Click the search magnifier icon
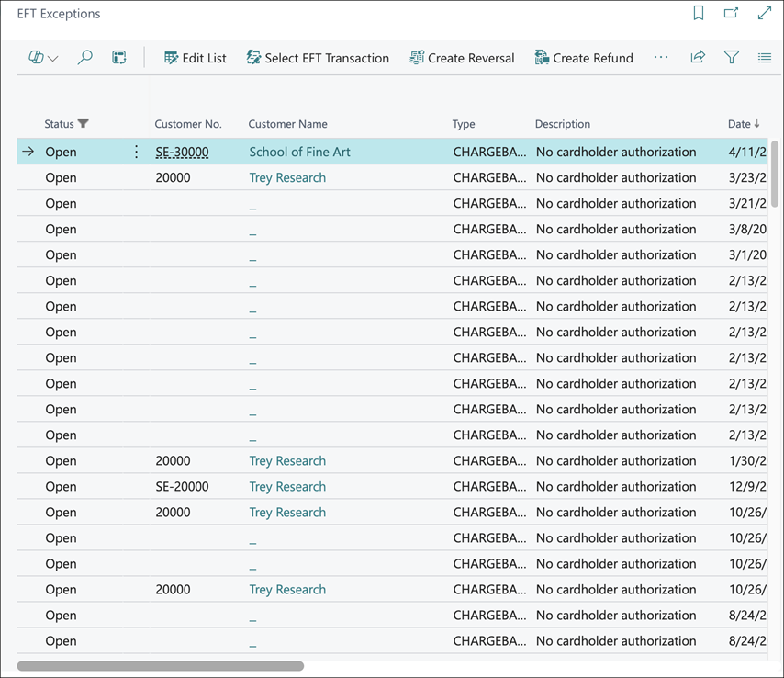This screenshot has height=678, width=784. click(85, 58)
